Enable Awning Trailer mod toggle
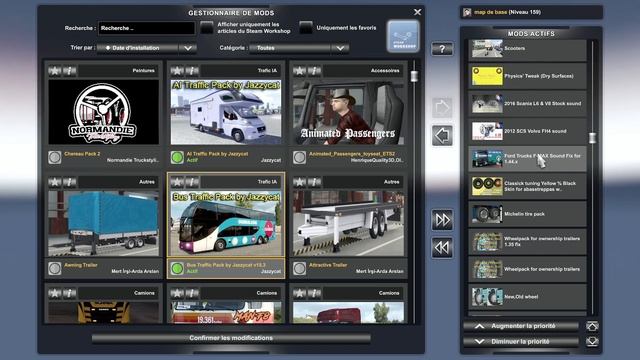This screenshot has height=360, width=640. point(55,268)
